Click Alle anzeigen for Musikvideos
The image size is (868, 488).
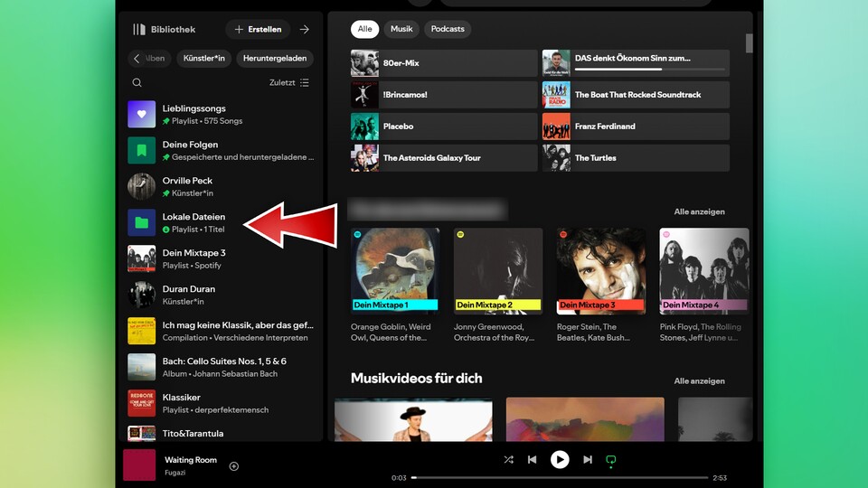[x=699, y=381]
